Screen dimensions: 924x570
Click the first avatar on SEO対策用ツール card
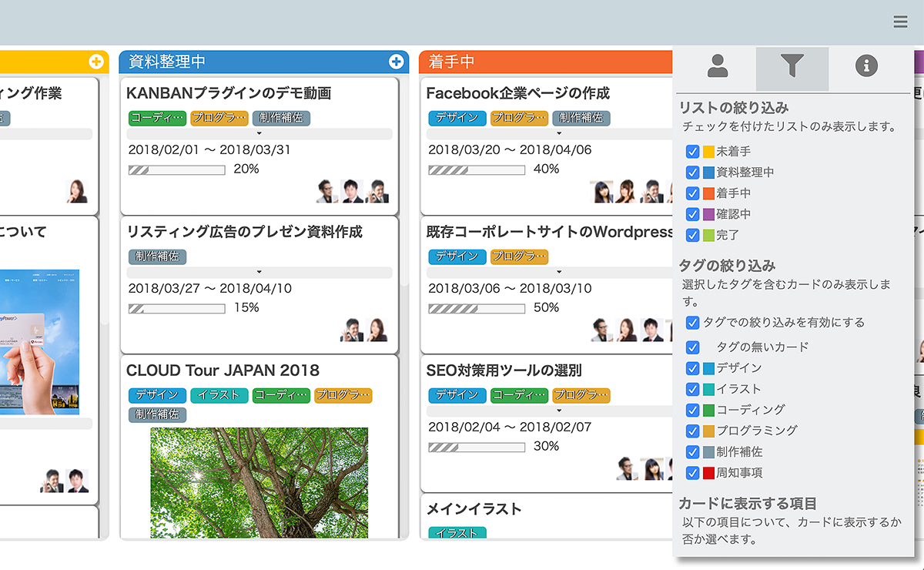[628, 468]
